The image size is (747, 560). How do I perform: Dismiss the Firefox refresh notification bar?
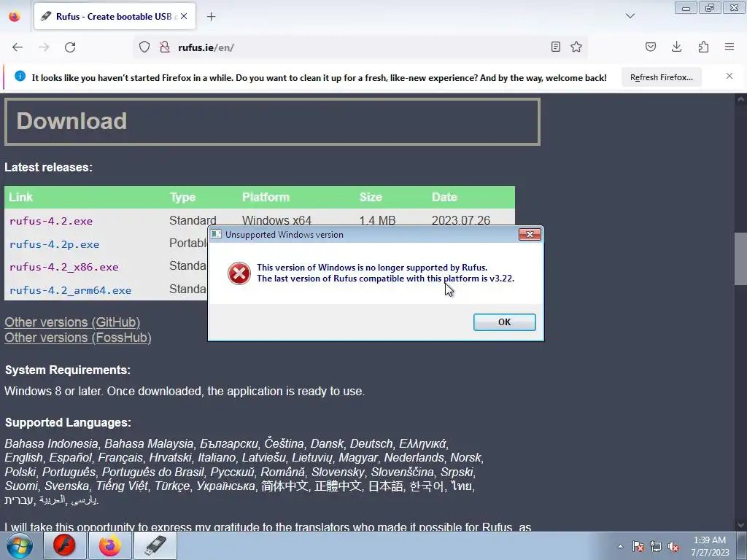[x=729, y=76]
